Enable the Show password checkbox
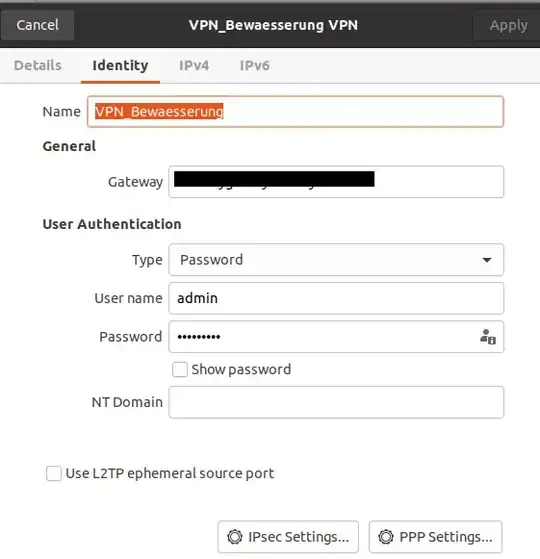540x559 pixels. pyautogui.click(x=180, y=369)
